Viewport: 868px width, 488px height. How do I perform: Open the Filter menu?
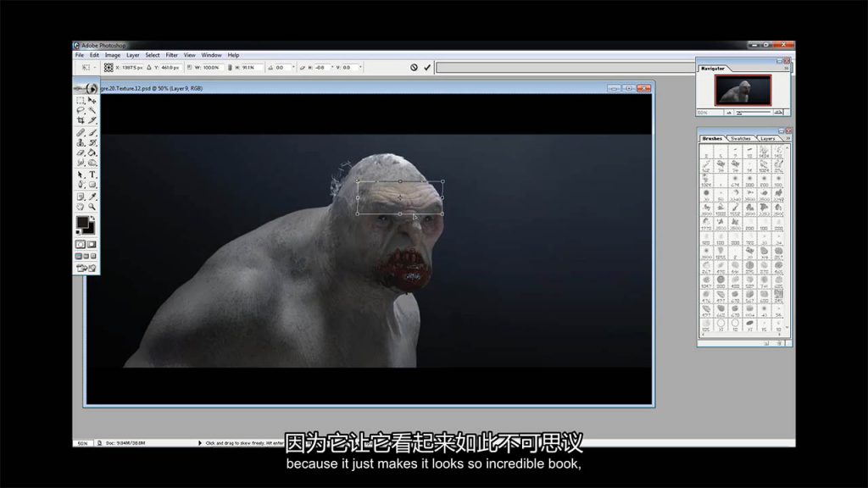(x=171, y=55)
